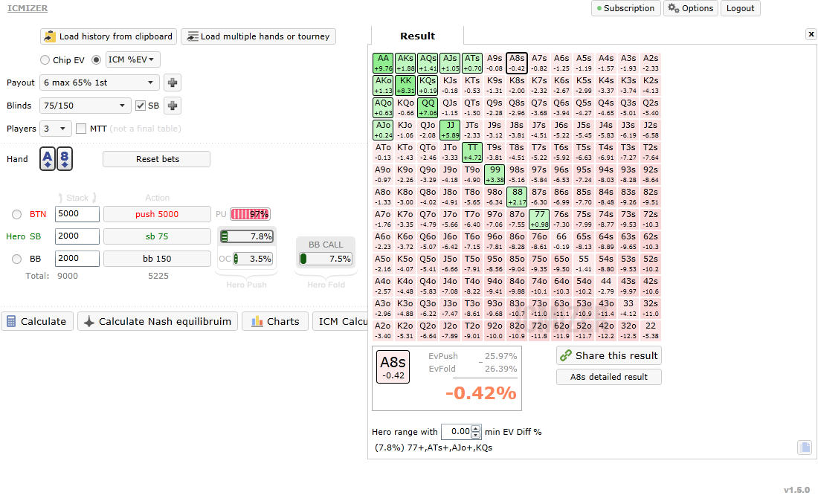Select the KQs hand cell
Viewport: 818px width, 504px height.
pyautogui.click(x=428, y=85)
